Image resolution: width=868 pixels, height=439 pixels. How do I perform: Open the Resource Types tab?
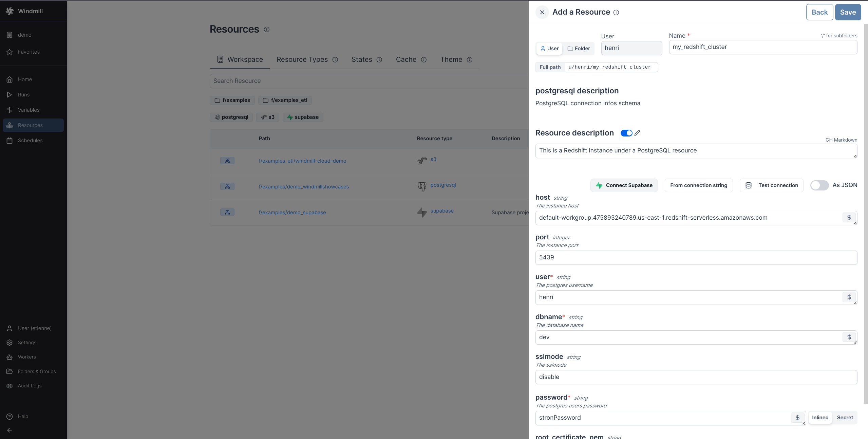pyautogui.click(x=302, y=59)
